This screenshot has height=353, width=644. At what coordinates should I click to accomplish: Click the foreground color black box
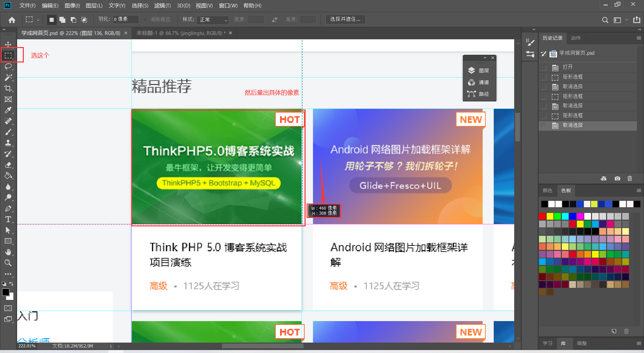(6, 292)
